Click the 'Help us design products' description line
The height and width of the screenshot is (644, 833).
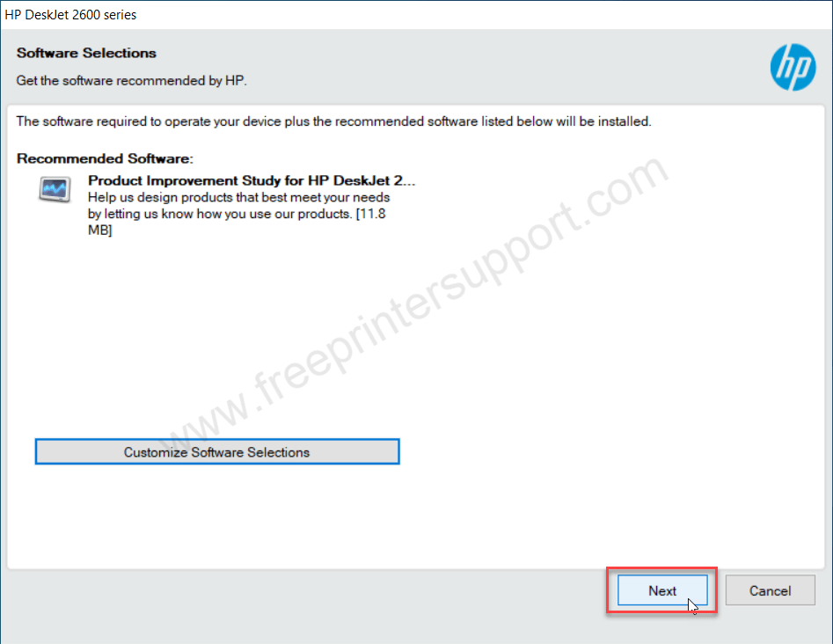click(238, 198)
